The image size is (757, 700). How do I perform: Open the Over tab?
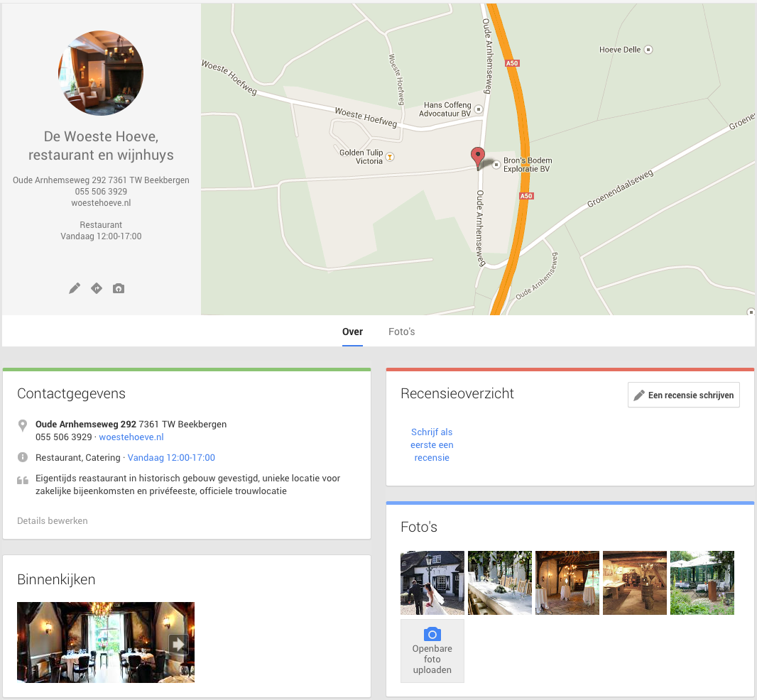tap(352, 332)
